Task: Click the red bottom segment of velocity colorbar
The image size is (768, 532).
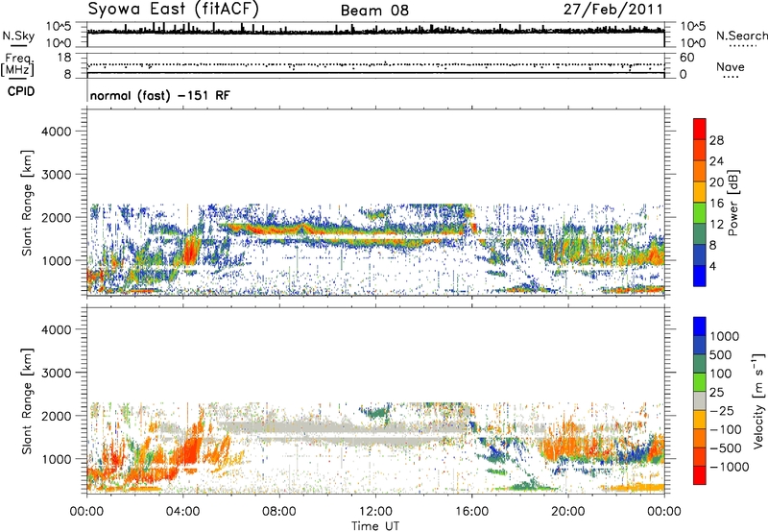Action: tap(700, 475)
